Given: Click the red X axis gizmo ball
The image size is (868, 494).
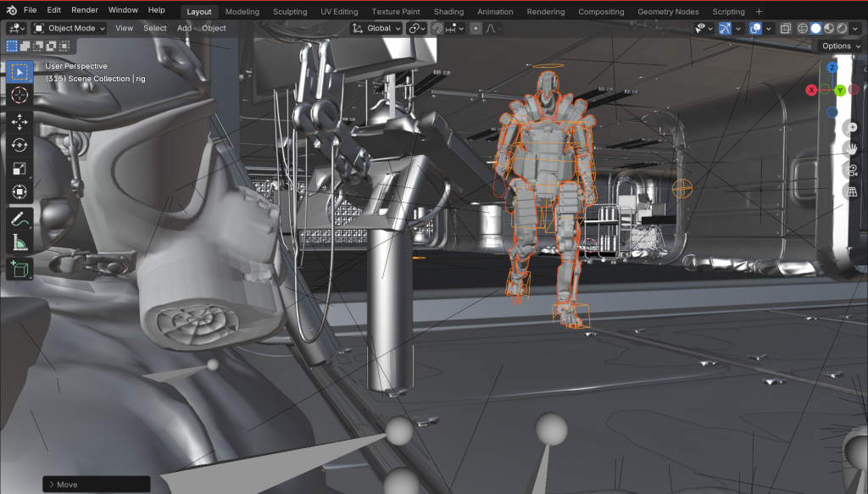Looking at the screenshot, I should point(812,90).
